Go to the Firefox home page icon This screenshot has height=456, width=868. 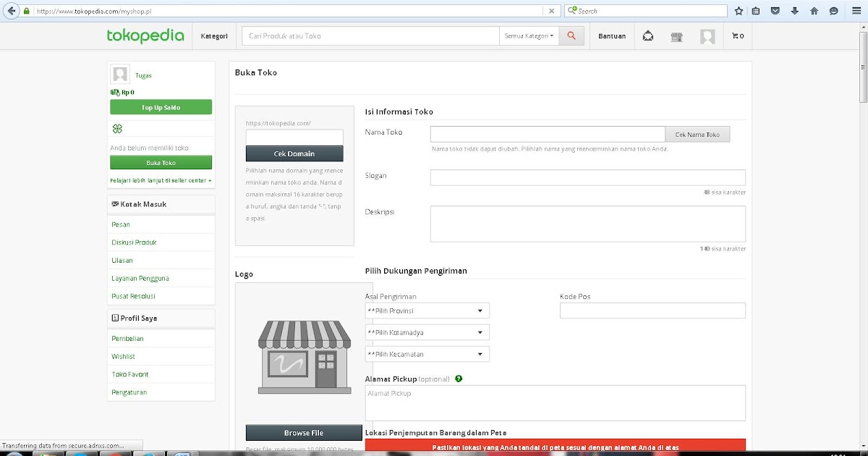[x=814, y=11]
